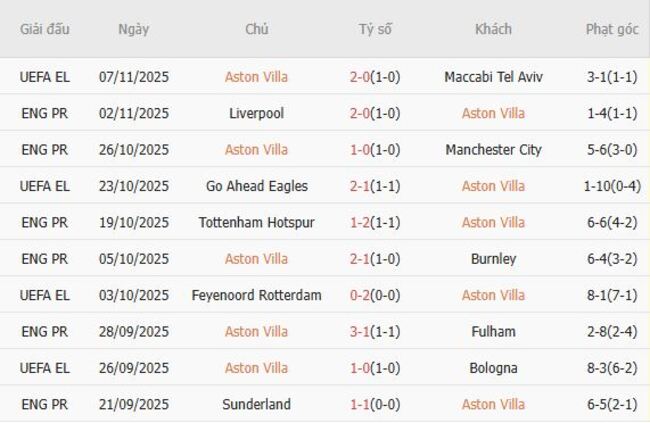
Task: Click the "Phạt góc" column header
Action: click(x=612, y=29)
